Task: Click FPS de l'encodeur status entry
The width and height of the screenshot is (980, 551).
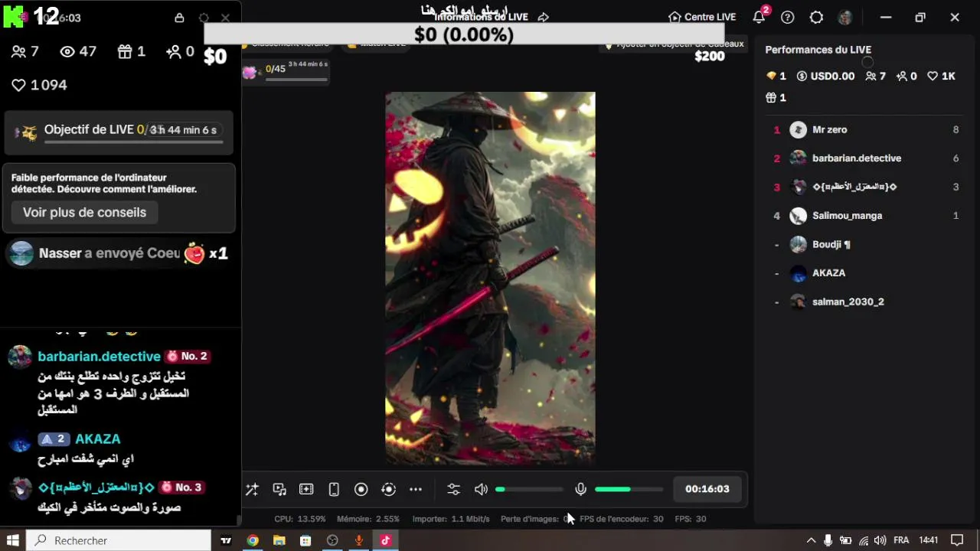Action: [x=621, y=519]
